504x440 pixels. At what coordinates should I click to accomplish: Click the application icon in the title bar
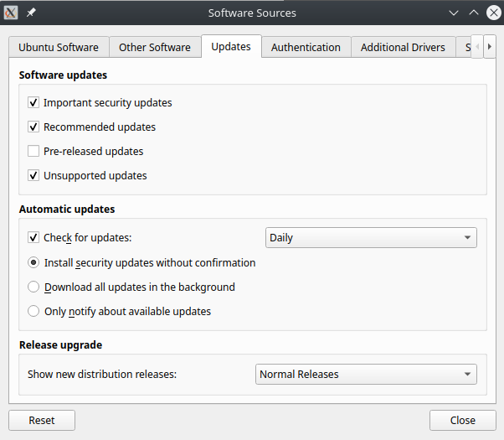pos(12,13)
